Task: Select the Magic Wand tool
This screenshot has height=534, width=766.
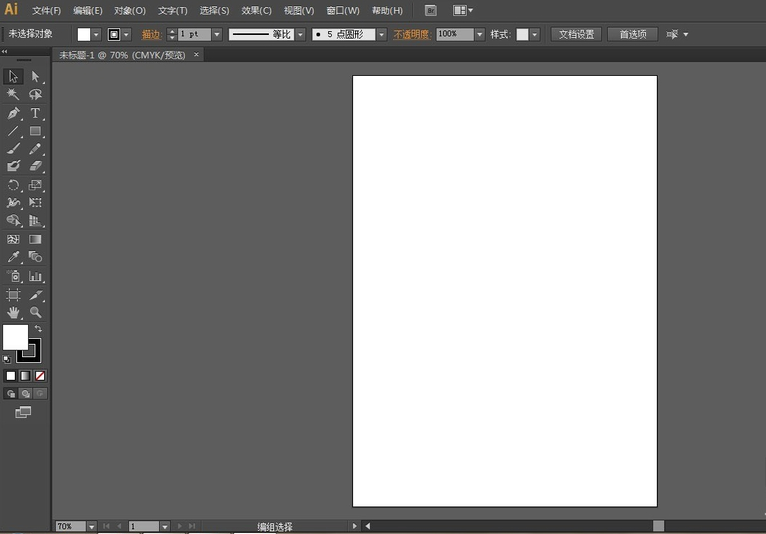Action: [13, 94]
